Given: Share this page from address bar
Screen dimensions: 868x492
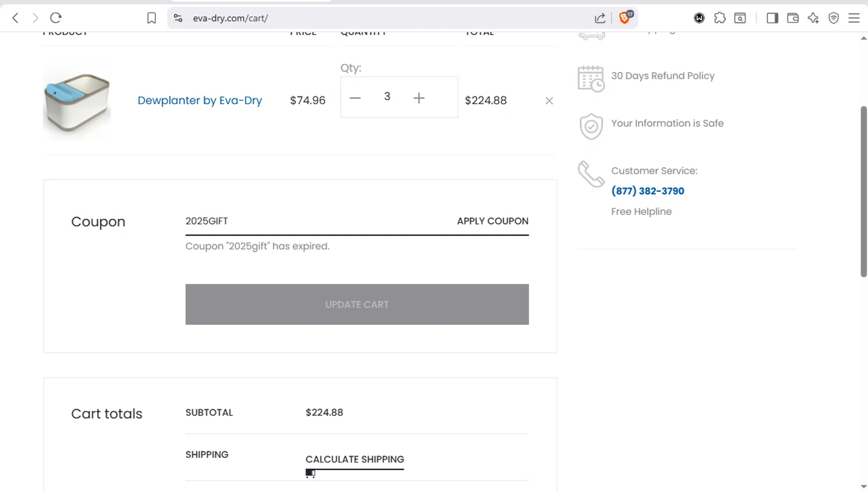Looking at the screenshot, I should 600,18.
